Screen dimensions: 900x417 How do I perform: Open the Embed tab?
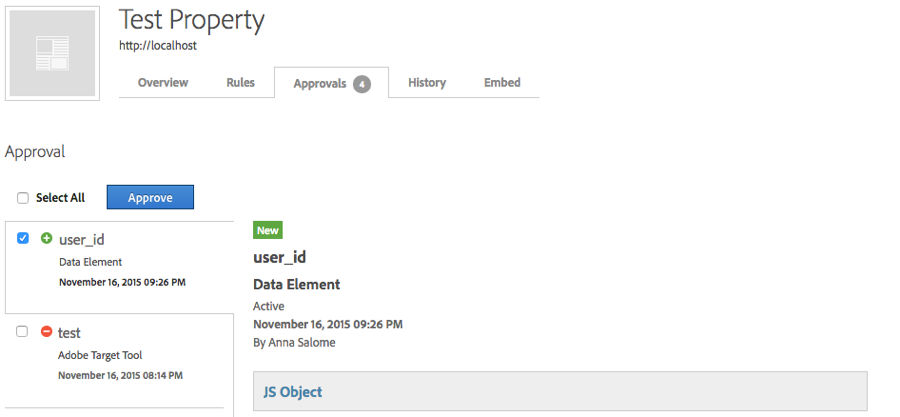point(502,83)
